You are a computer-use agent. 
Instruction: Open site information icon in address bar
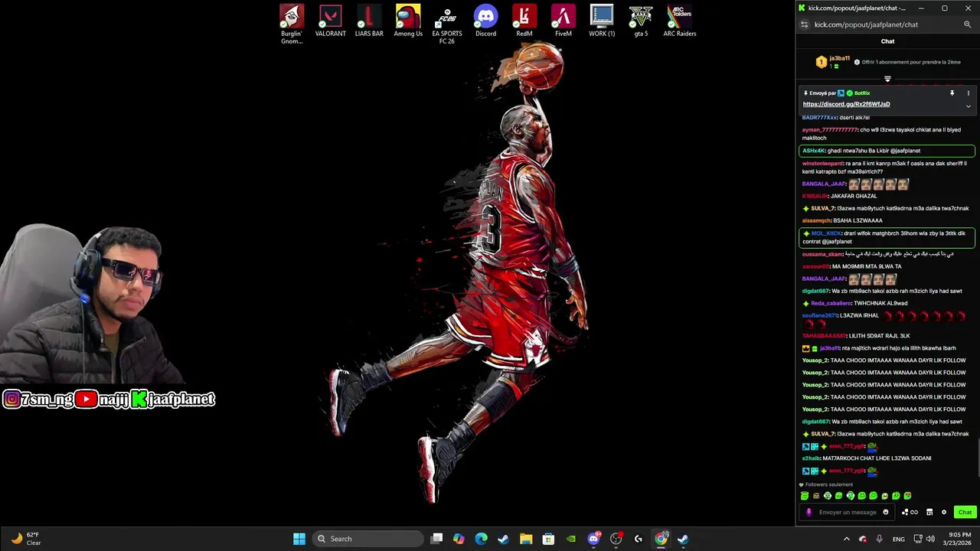[x=804, y=24]
